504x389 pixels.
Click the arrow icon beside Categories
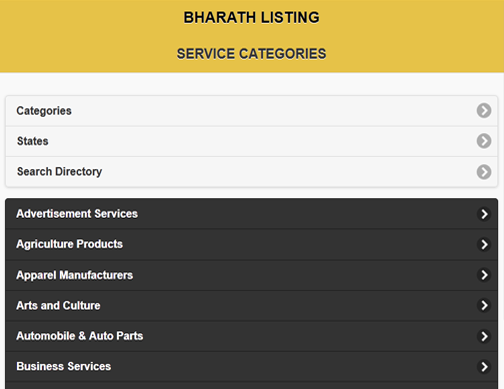484,111
